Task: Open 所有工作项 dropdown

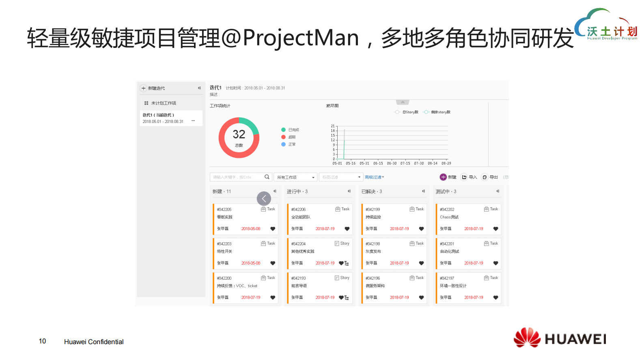Action: 295,177
